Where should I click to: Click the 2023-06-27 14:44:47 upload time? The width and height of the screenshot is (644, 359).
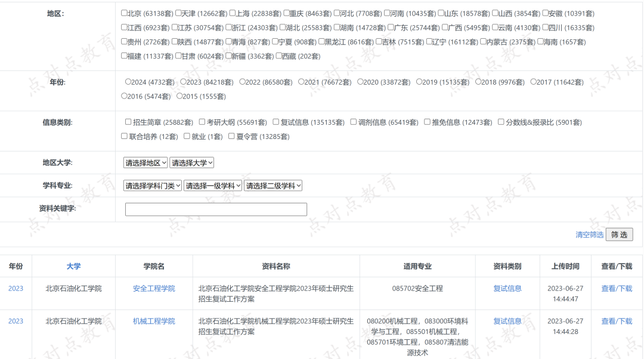click(x=565, y=293)
